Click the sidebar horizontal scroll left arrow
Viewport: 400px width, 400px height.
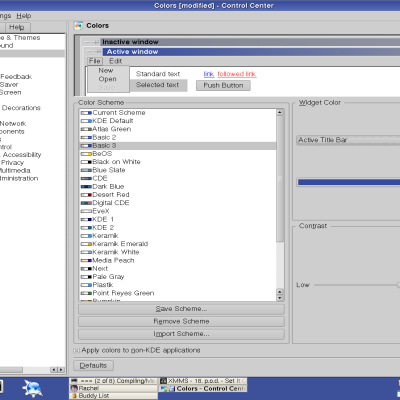coord(54,370)
